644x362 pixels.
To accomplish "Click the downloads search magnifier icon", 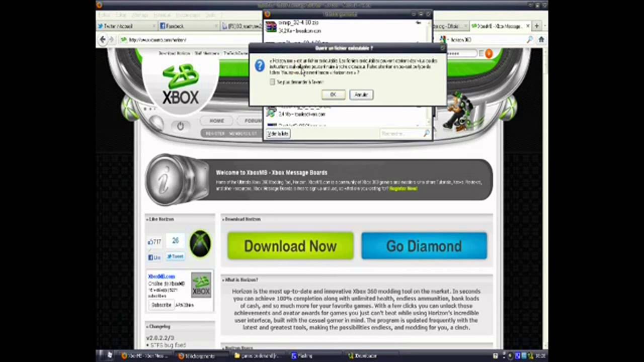I will 426,133.
